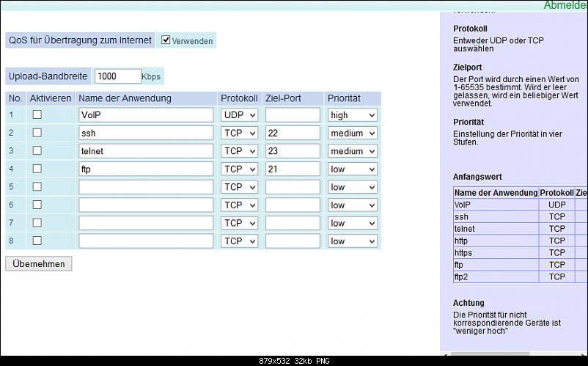This screenshot has height=366, width=588.
Task: Enable row 1 VoIP Aktivieren checkbox
Action: [x=37, y=114]
